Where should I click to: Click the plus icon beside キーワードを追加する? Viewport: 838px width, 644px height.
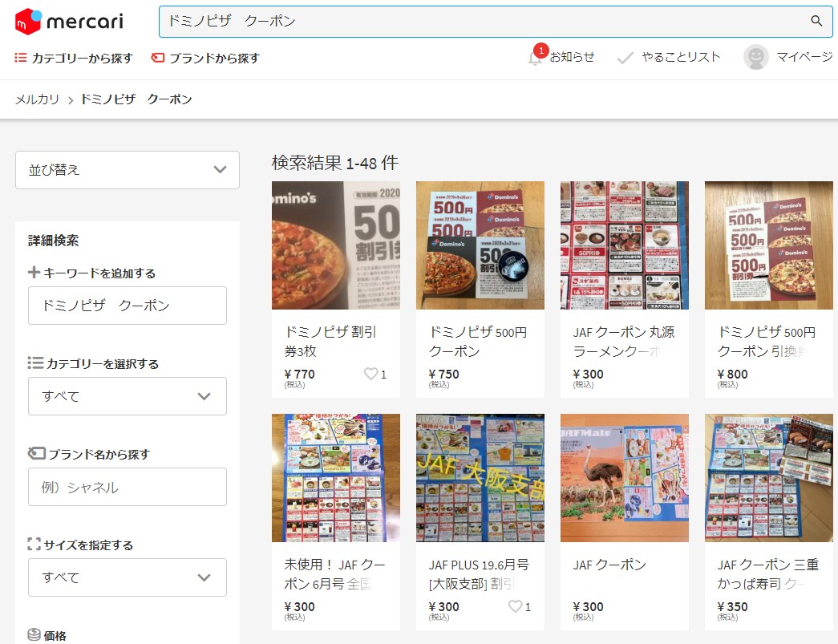[x=34, y=272]
